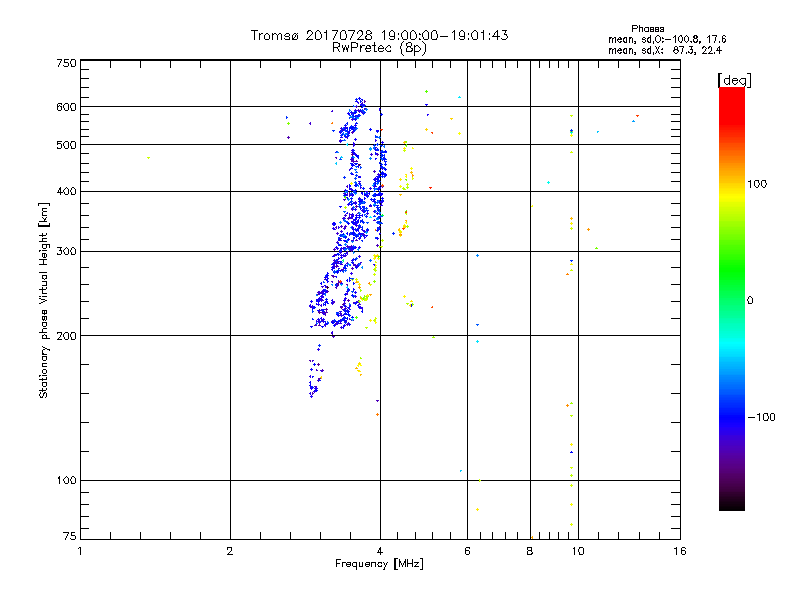Click the y-axis tick label '75'
The width and height of the screenshot is (800, 600).
(70, 536)
